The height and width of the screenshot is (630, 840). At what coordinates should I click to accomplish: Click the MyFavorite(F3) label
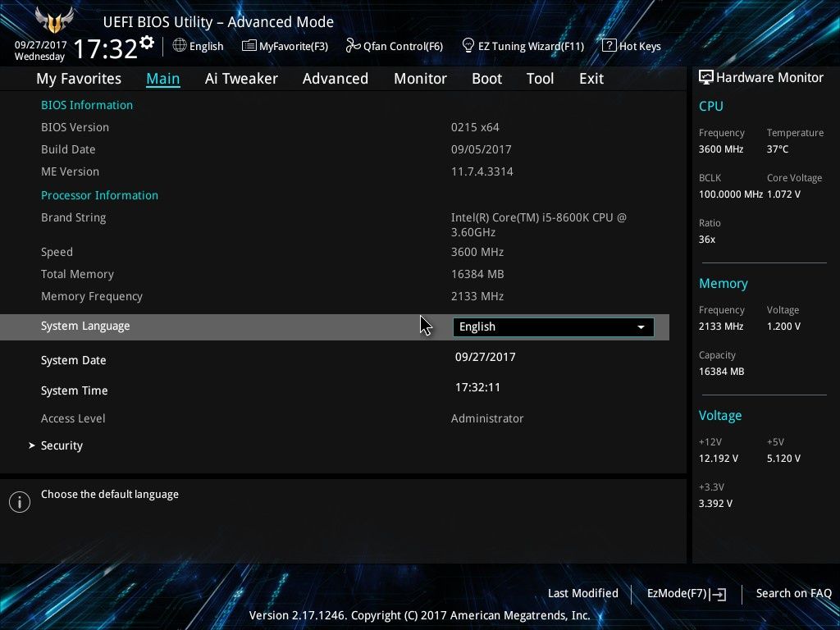(x=294, y=46)
